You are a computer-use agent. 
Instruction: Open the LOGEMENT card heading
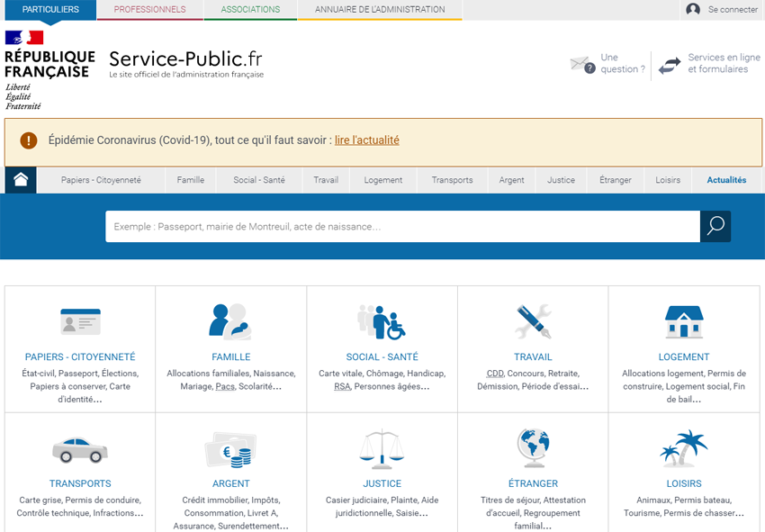point(683,356)
